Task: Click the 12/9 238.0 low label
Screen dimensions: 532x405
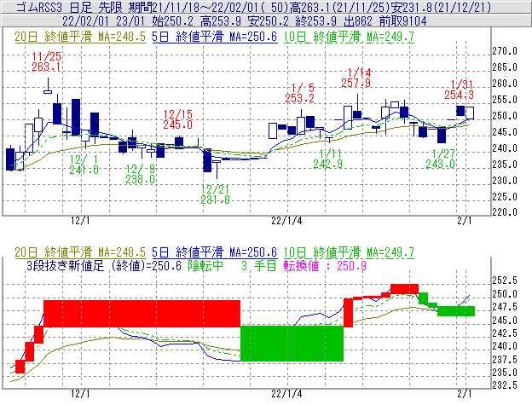Action: tap(140, 174)
